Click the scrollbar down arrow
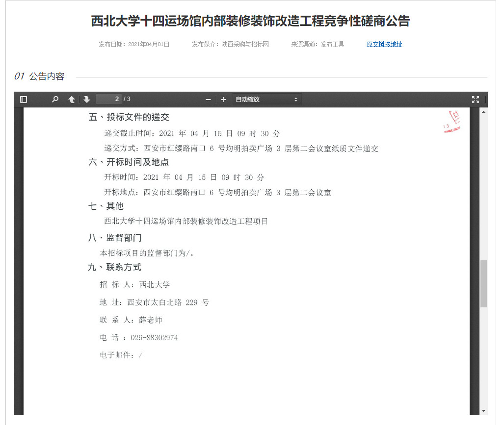The height and width of the screenshot is (425, 504). (483, 410)
